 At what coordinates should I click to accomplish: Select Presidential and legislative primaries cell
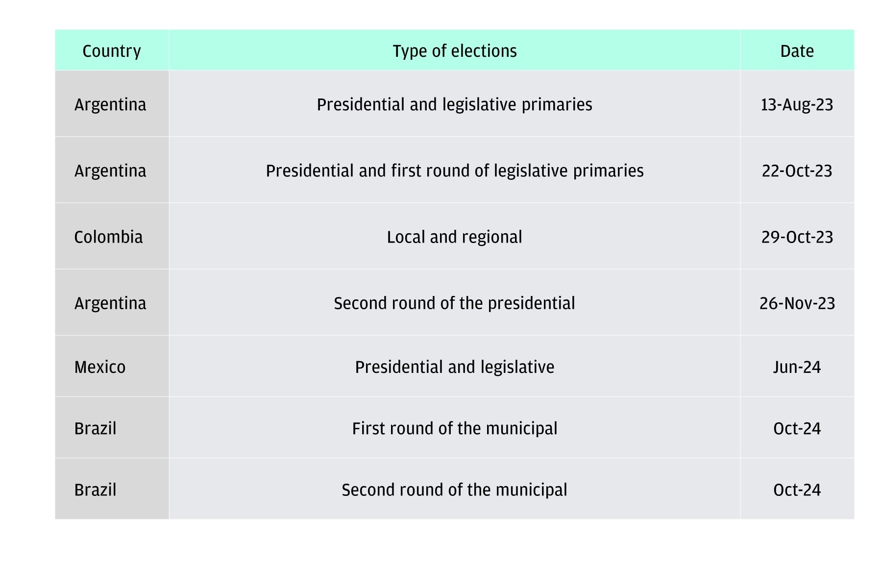(x=454, y=103)
